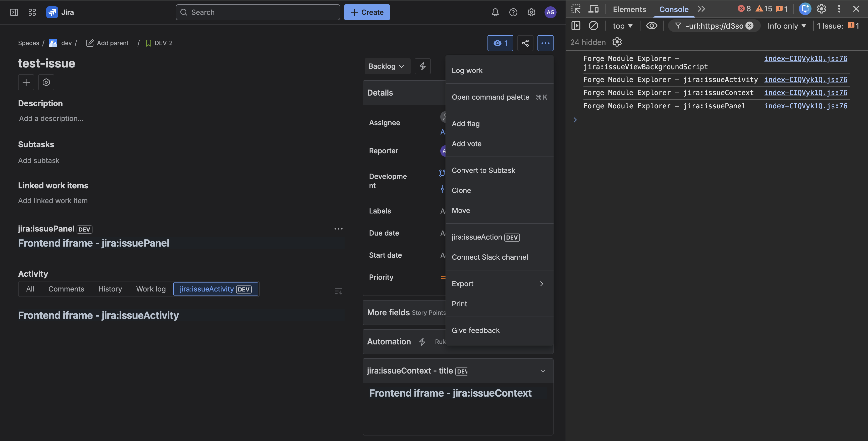The width and height of the screenshot is (868, 441).
Task: Open the DevTools settings gear
Action: click(x=822, y=9)
